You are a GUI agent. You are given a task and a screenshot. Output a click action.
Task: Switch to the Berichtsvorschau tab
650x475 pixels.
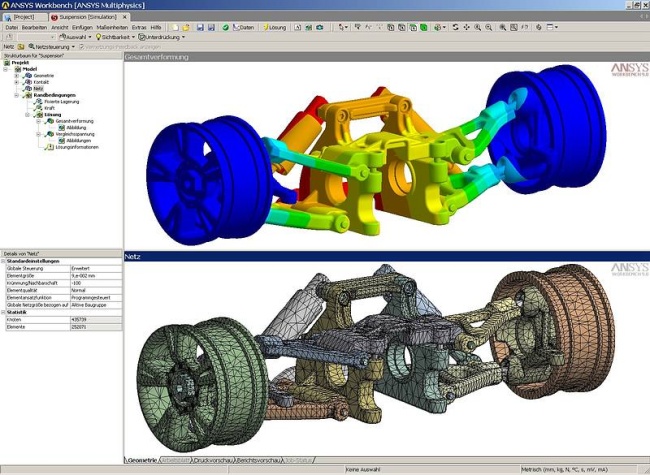click(258, 460)
